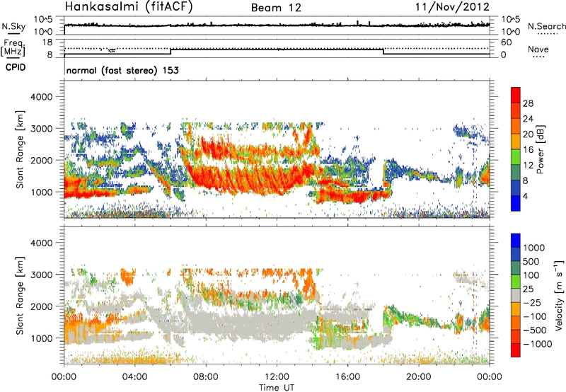Click the 20:00 time axis tick label
Screen dimensions: 566x392
[x=418, y=377]
